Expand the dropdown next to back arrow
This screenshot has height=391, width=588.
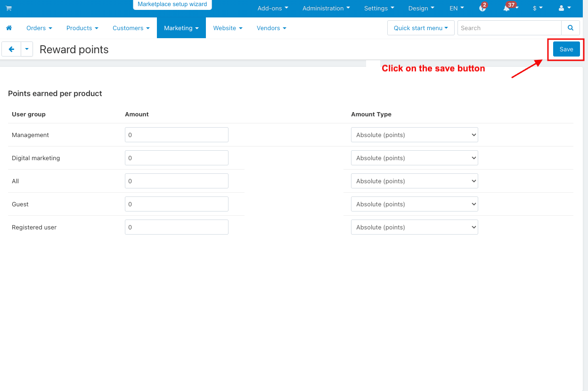pyautogui.click(x=27, y=49)
